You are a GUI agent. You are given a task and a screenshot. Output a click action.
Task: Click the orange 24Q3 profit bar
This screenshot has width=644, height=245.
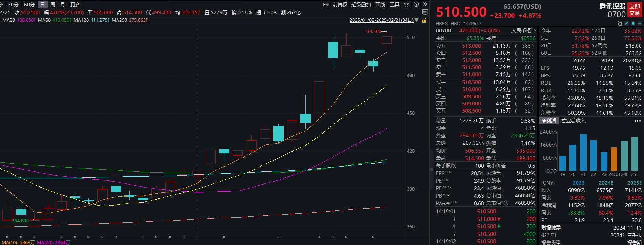[x=614, y=159]
